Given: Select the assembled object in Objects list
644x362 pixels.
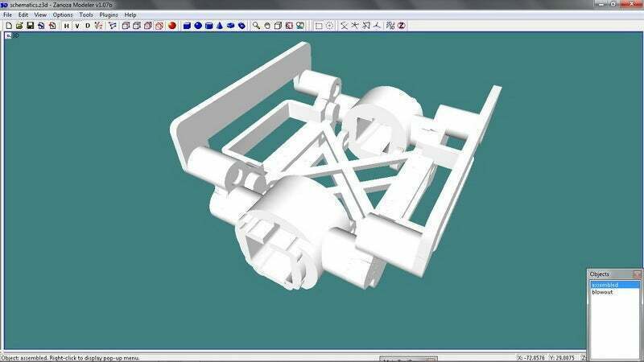Looking at the screenshot, I should [615, 285].
